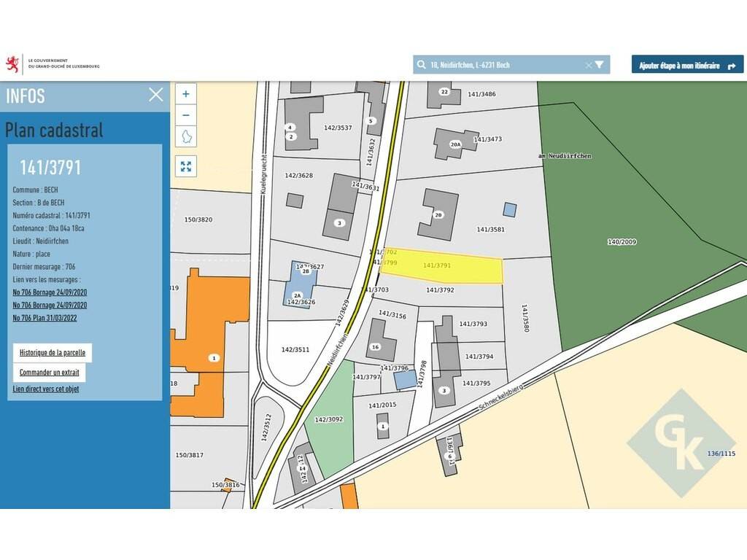The width and height of the screenshot is (747, 560).
Task: Zoom out with the minus button
Action: pos(186,115)
